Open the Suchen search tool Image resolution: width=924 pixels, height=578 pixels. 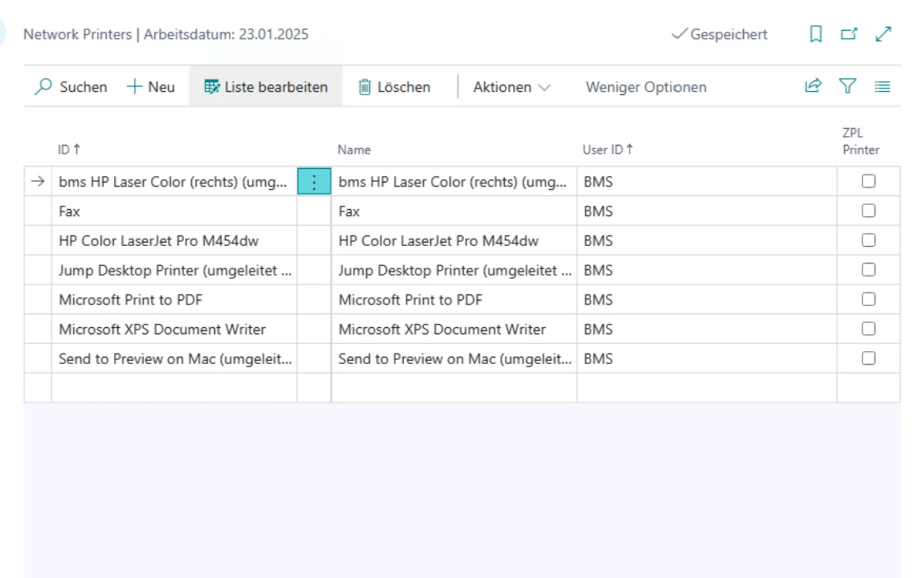71,87
